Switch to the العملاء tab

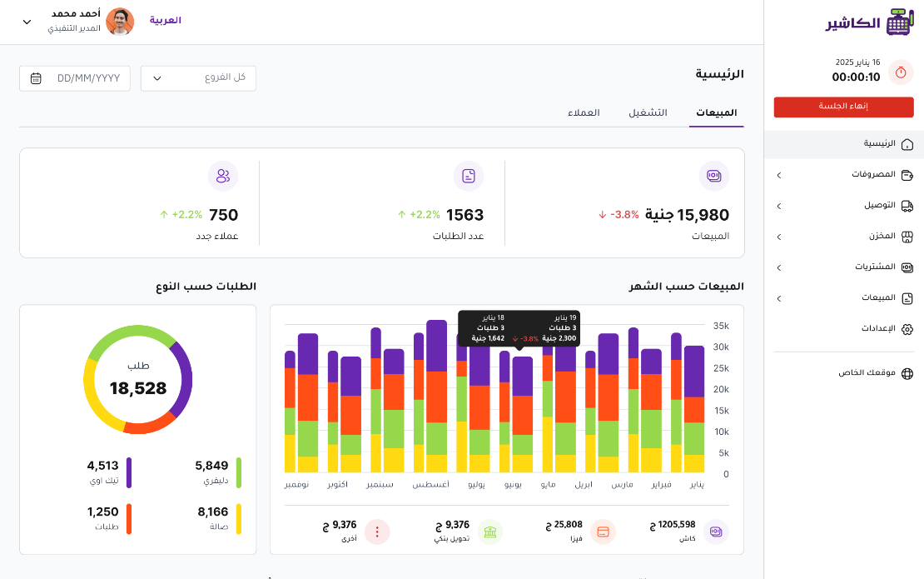(x=584, y=112)
